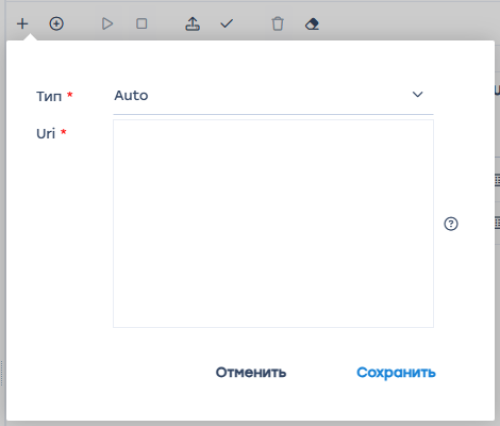
Task: Click the Отменить button
Action: point(251,372)
